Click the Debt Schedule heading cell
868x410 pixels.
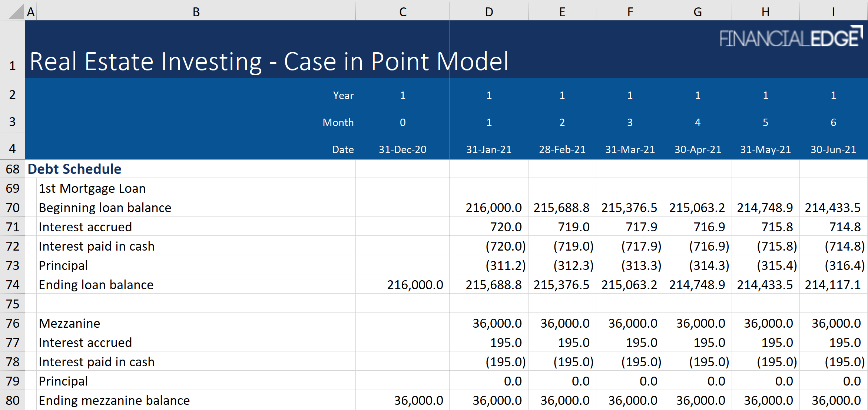click(74, 169)
